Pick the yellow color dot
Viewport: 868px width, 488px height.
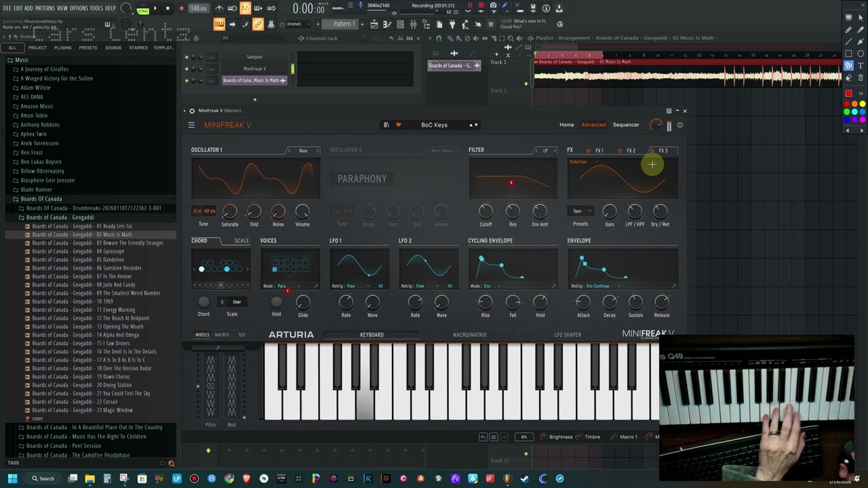click(x=862, y=104)
